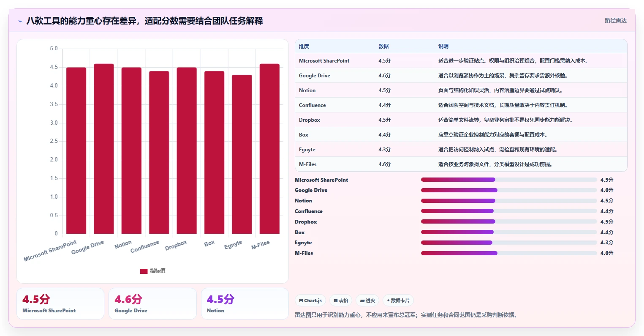Viewport: 644px width, 336px height.
Task: Click the description starting 适合以浏览器协作为主的场景
Action: point(503,76)
